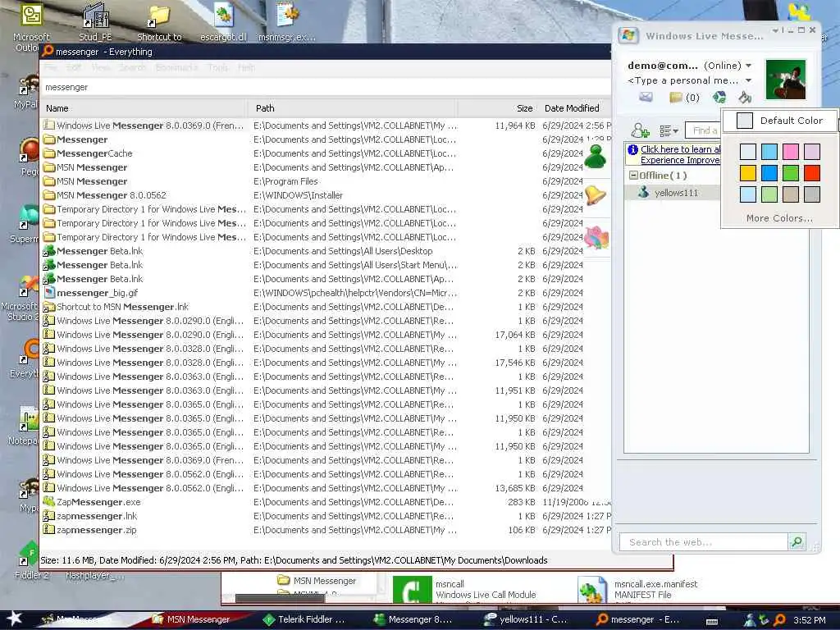
Task: Click the blue information icon beside the link
Action: coord(632,149)
